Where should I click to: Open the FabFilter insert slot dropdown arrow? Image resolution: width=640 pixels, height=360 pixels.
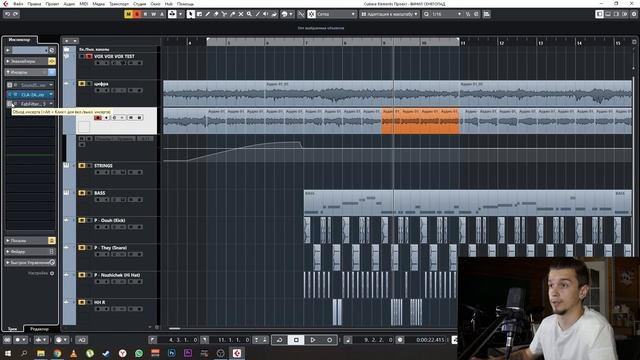coord(51,104)
